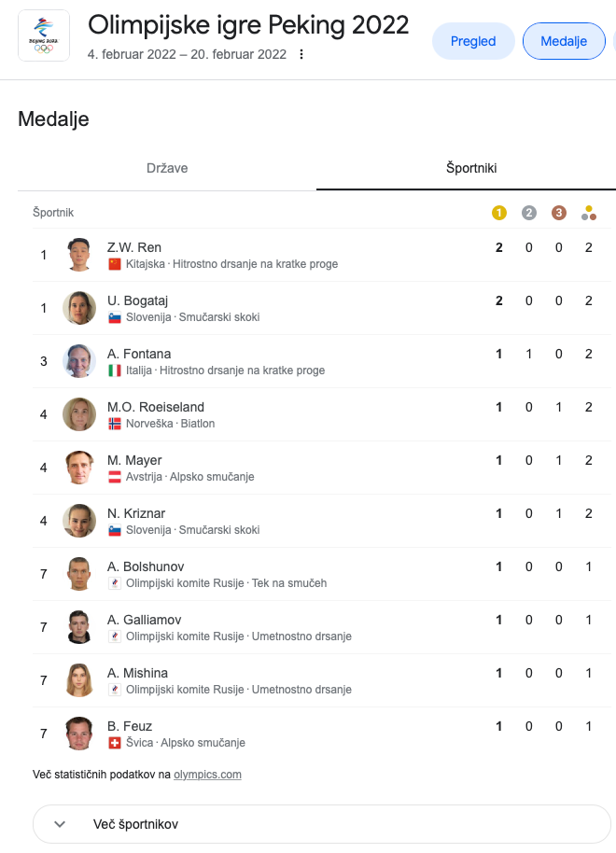Click the Switzerland flag beside Švica

pyautogui.click(x=114, y=743)
